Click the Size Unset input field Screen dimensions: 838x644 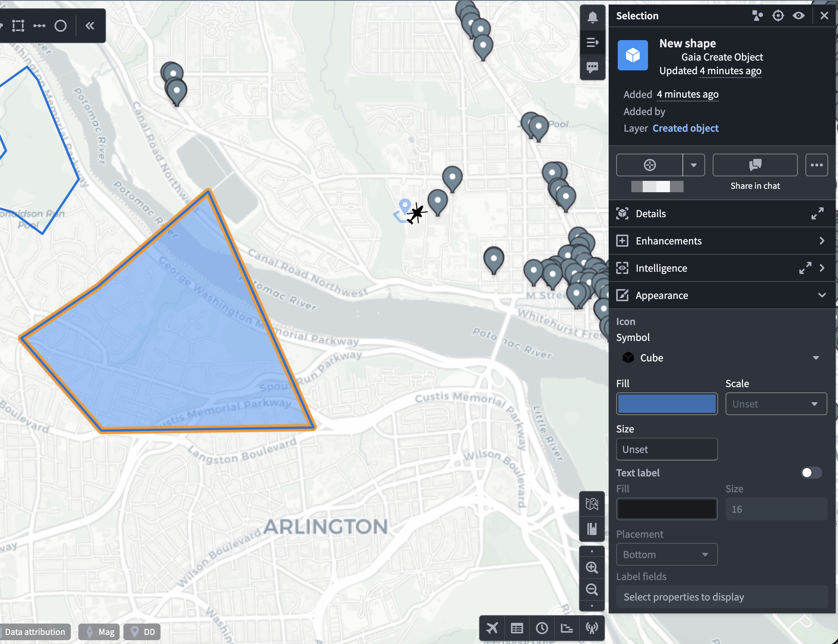(x=667, y=449)
